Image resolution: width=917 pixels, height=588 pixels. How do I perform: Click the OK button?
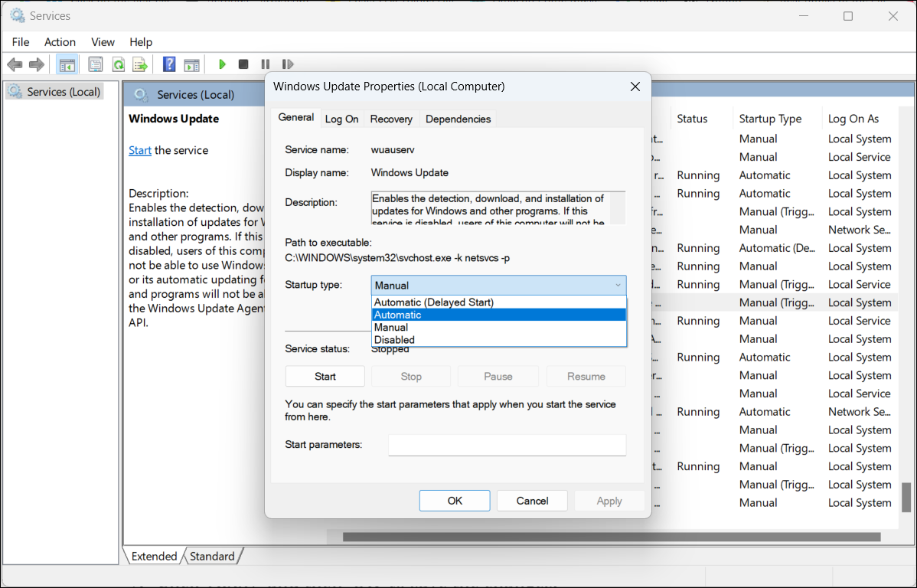(455, 501)
